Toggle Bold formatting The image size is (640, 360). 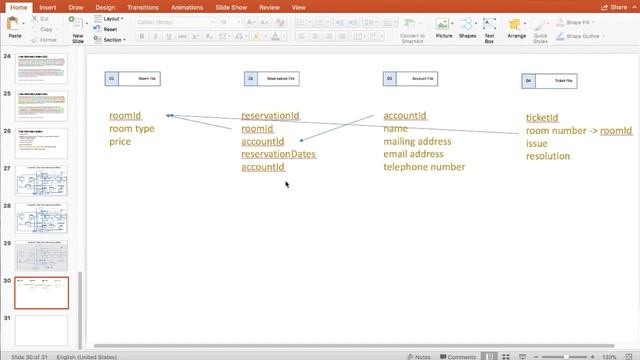142,36
